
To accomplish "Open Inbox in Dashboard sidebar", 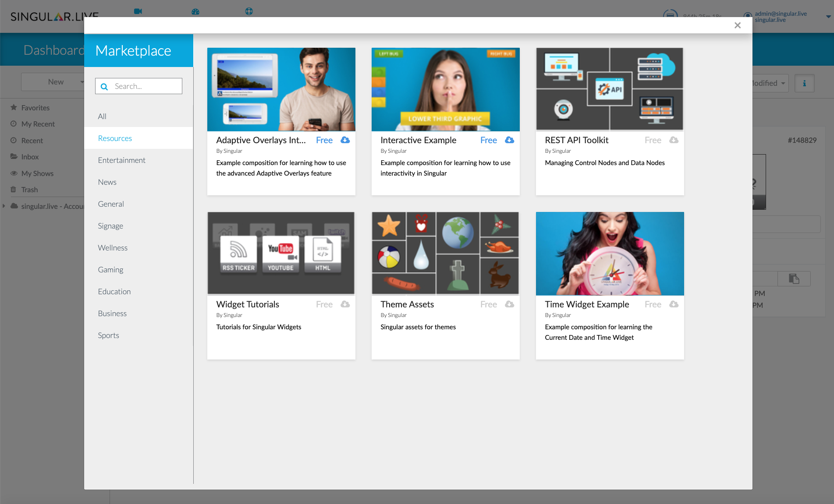I will point(30,157).
